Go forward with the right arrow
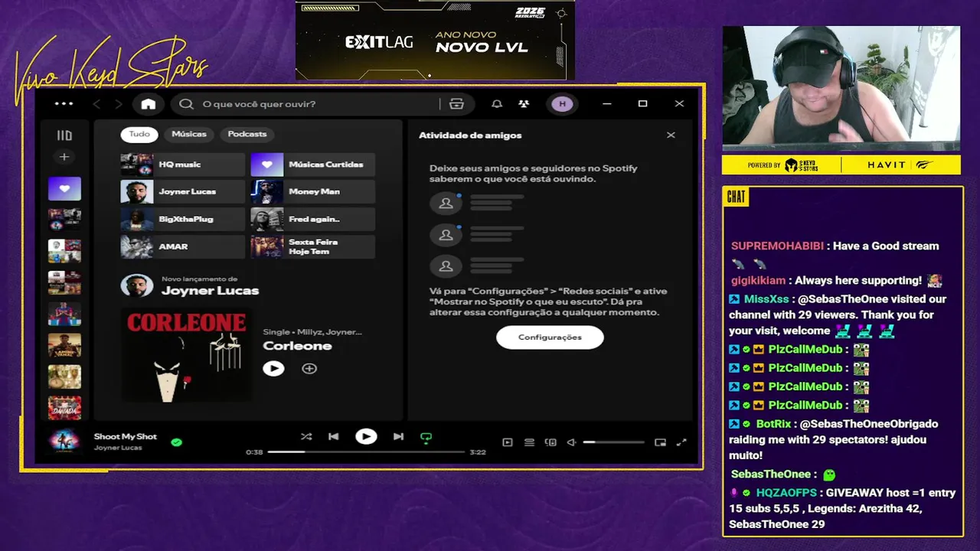This screenshot has width=980, height=551. [x=118, y=104]
